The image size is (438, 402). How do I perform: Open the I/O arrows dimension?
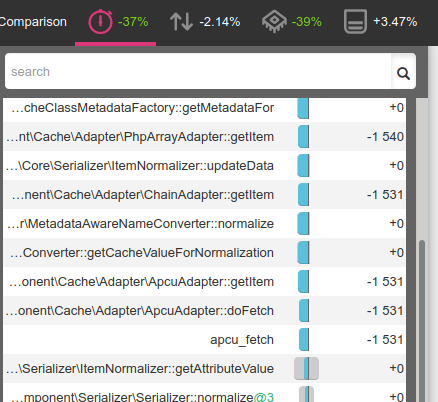point(181,22)
